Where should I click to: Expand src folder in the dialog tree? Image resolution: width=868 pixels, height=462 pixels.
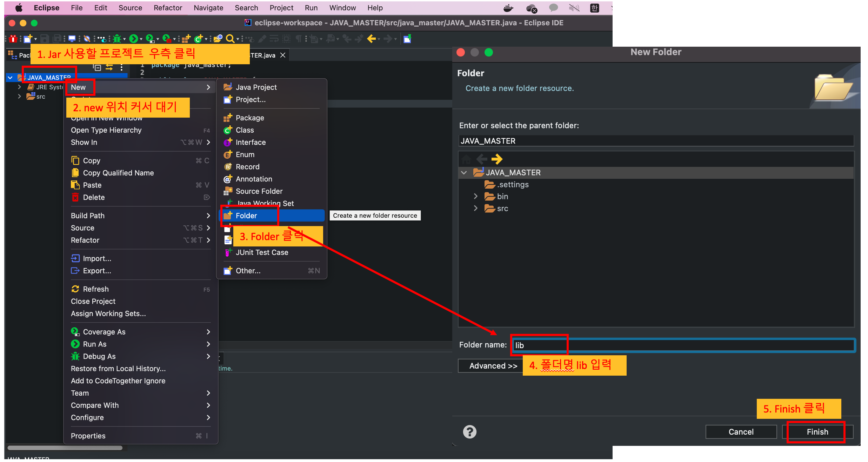click(475, 208)
